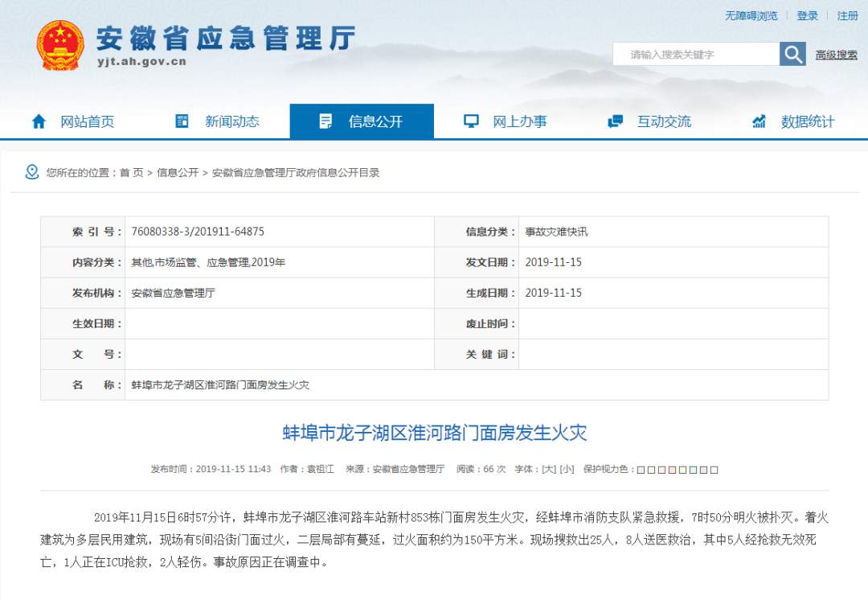Click the magnifier search icon

pos(792,53)
